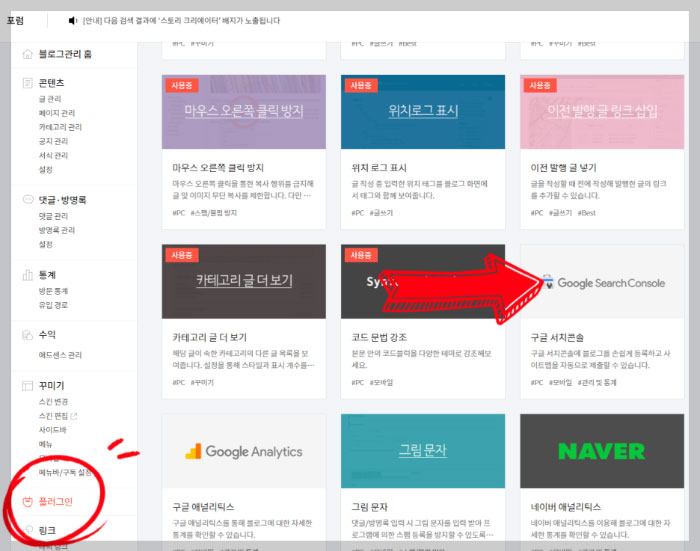Open 메뉴바/구독 설정
This screenshot has width=700, height=551.
tap(65, 472)
